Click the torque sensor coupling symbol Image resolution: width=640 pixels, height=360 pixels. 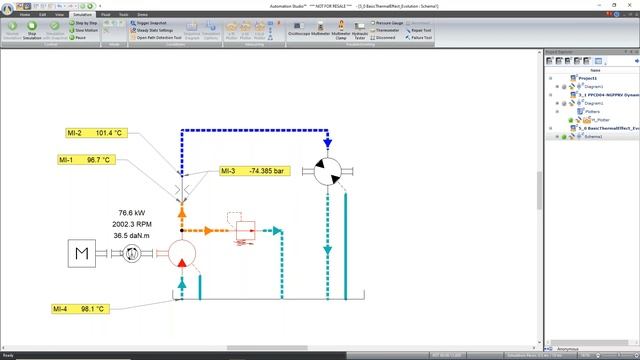click(131, 253)
